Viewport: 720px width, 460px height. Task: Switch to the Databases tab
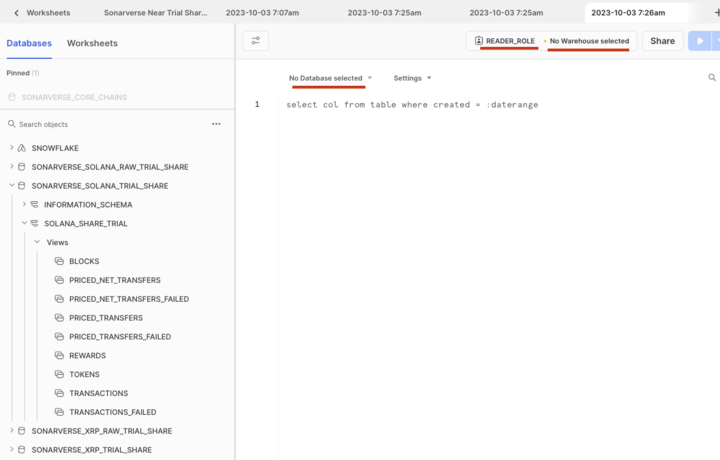point(29,43)
